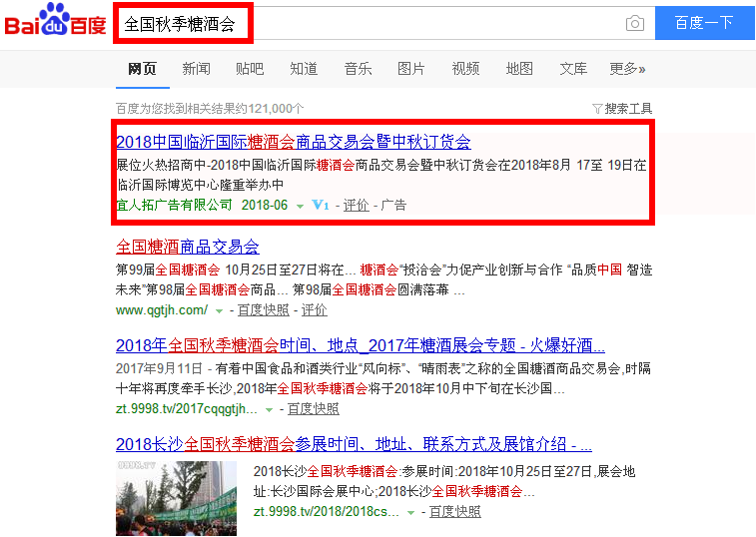Expand the 更多 menu
Viewport: 756px width, 537px height.
click(x=627, y=69)
